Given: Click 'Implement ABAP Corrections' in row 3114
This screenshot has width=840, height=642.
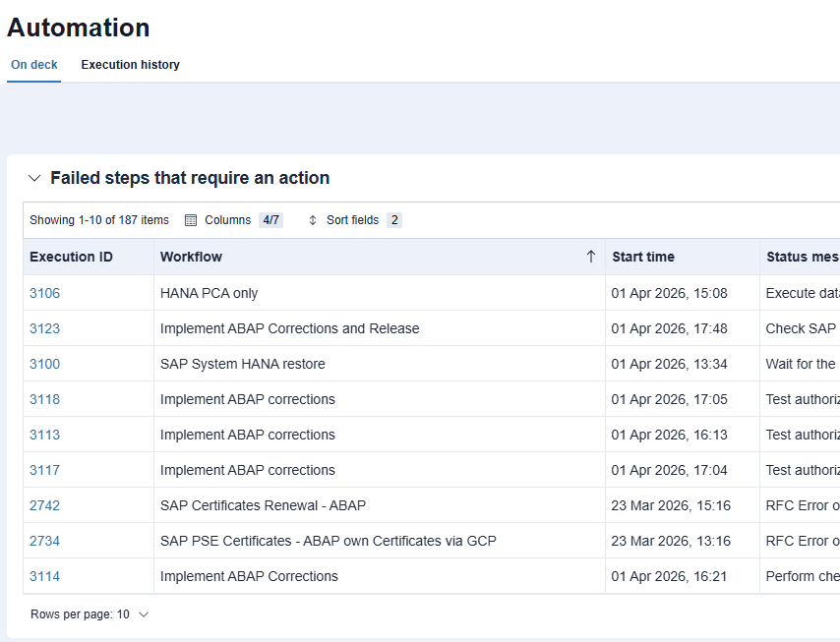Looking at the screenshot, I should click(249, 576).
